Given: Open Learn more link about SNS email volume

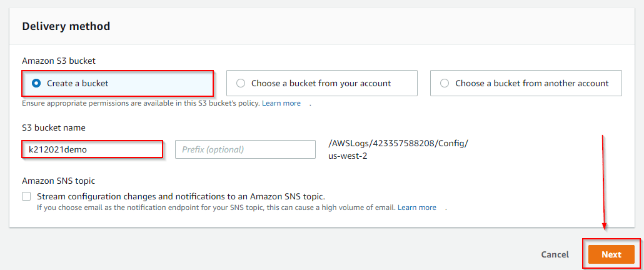Looking at the screenshot, I should pyautogui.click(x=416, y=207).
